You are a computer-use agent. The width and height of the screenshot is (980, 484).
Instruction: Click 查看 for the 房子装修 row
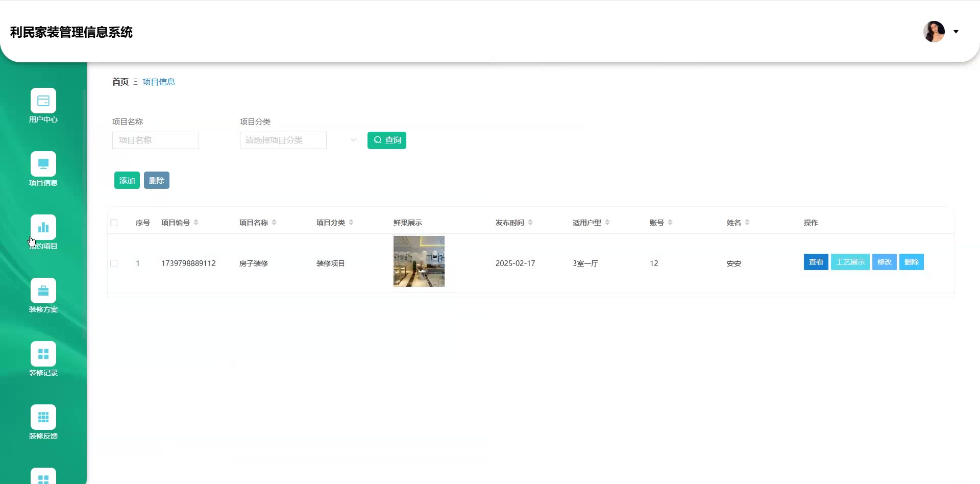tap(816, 262)
